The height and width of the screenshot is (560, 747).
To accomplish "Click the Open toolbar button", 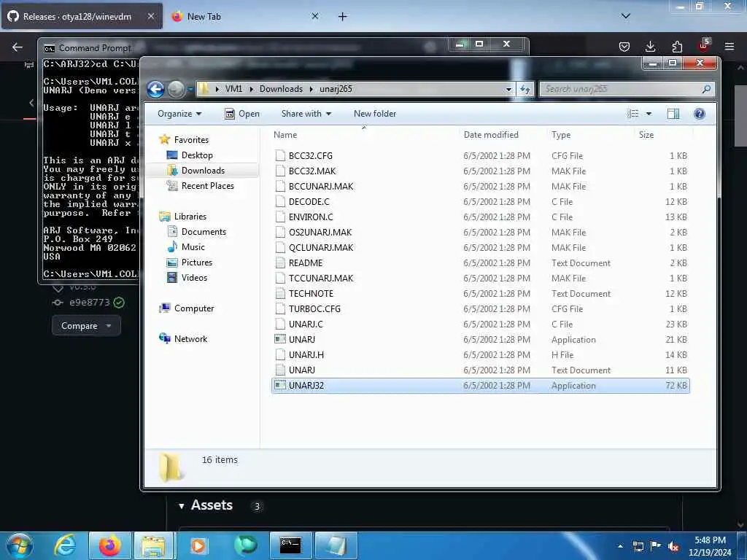I will point(242,114).
